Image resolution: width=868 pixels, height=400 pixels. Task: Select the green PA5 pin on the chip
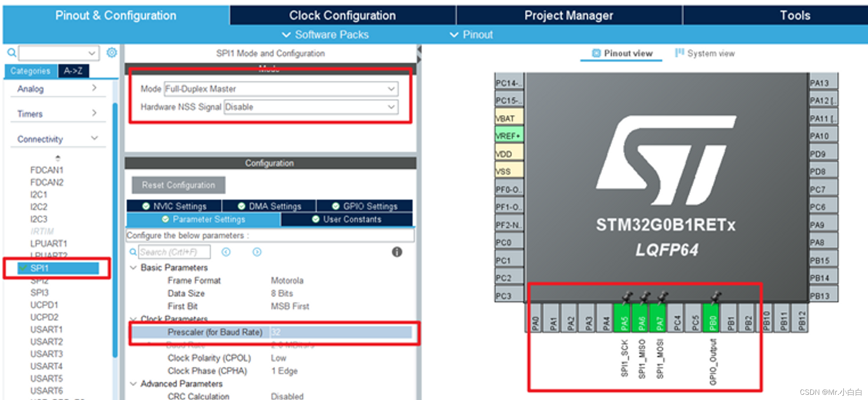click(x=623, y=318)
